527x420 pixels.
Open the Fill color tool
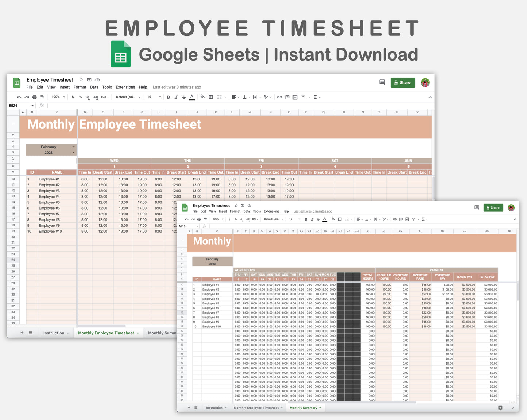[203, 97]
